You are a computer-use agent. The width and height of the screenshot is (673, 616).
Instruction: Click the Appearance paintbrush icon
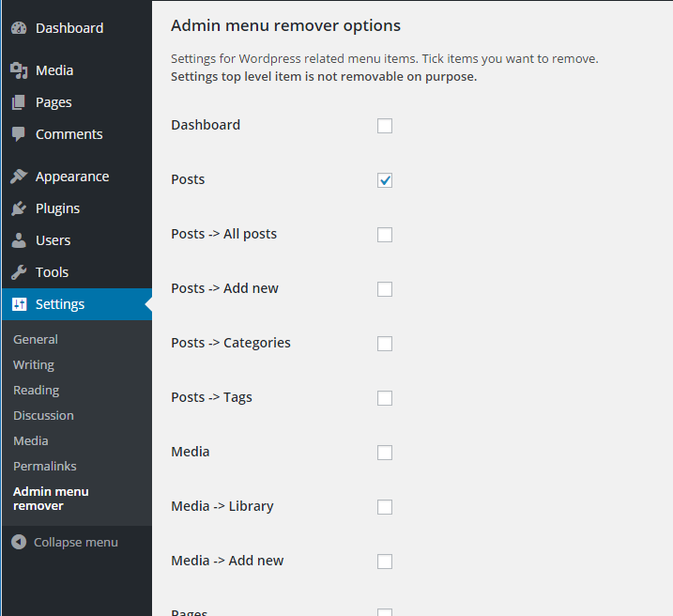(19, 177)
